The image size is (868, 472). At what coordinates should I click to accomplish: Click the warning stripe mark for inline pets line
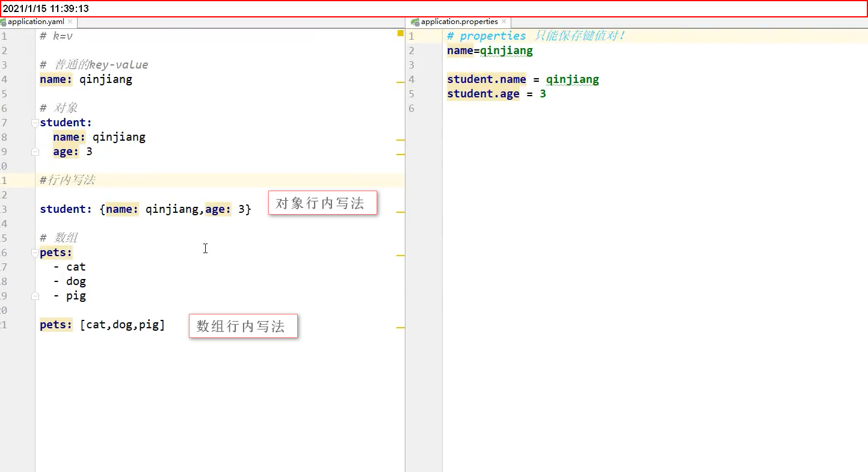pyautogui.click(x=401, y=328)
